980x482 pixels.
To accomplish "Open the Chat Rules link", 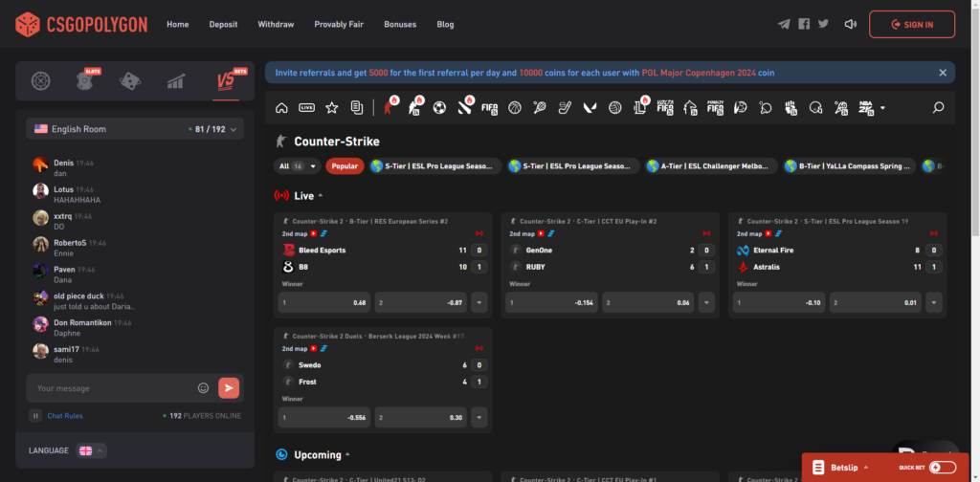I will (65, 416).
